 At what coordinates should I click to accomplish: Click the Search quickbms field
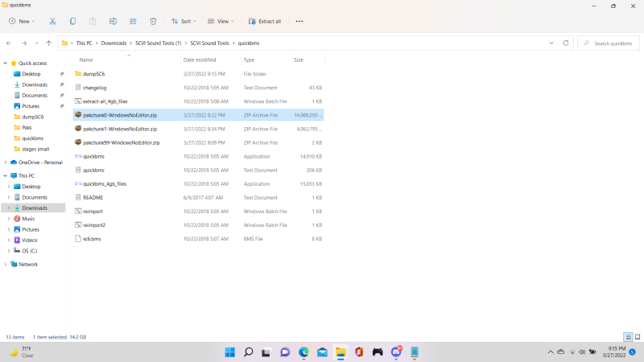coord(609,43)
